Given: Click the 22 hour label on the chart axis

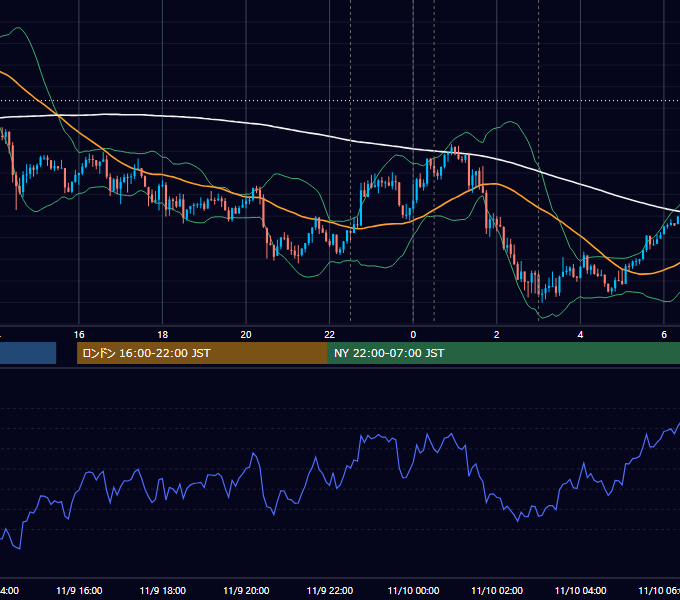Looking at the screenshot, I should click(330, 335).
